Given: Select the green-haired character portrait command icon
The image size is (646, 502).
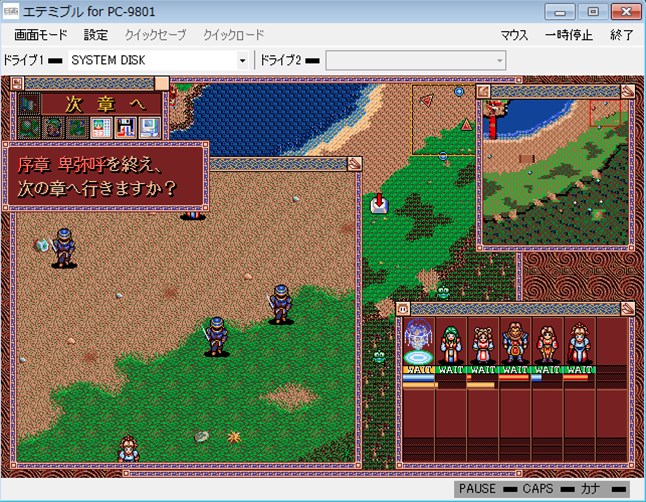Looking at the screenshot, I should [x=53, y=128].
